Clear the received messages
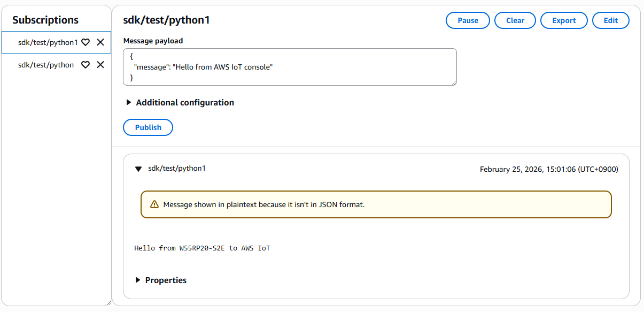This screenshot has height=312, width=644. [x=515, y=20]
